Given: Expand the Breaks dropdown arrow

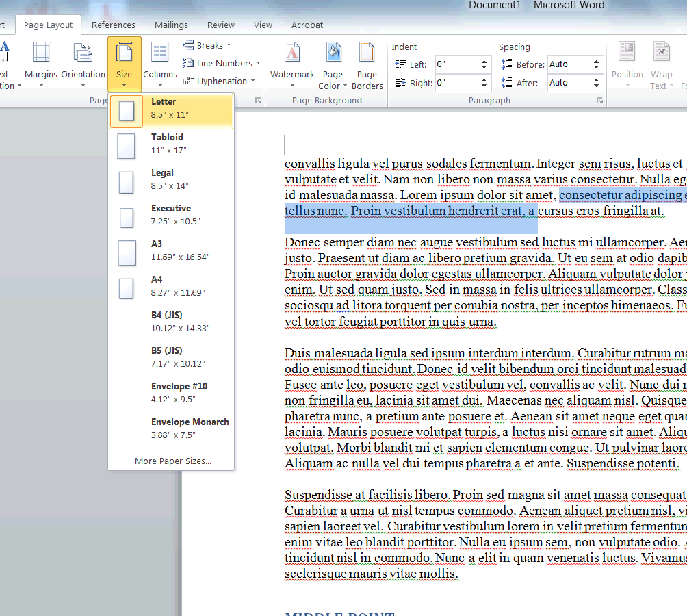Looking at the screenshot, I should tap(229, 45).
